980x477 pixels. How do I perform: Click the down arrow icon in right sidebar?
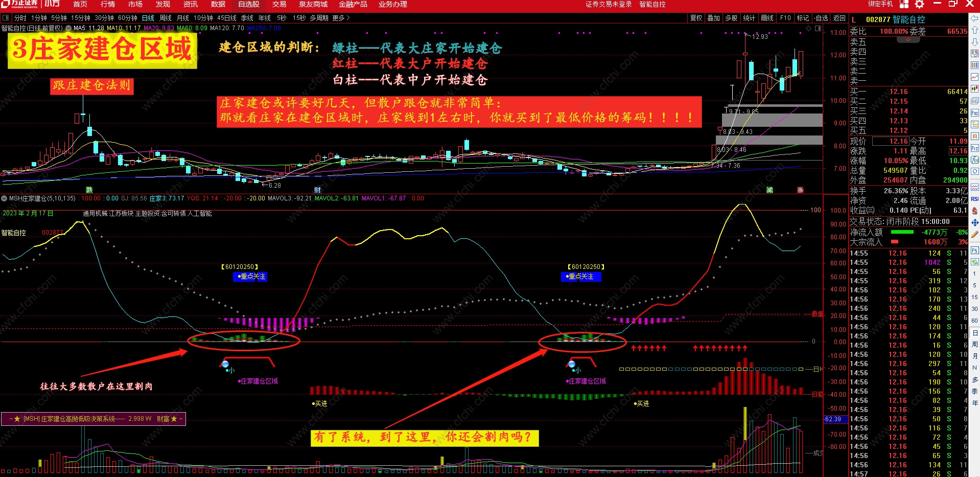(x=975, y=41)
